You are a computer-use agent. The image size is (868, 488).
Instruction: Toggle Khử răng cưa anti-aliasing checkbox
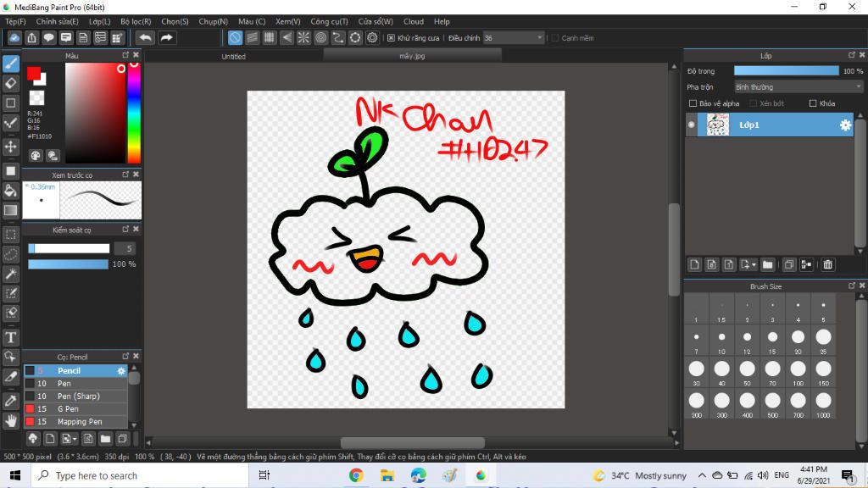[391, 38]
